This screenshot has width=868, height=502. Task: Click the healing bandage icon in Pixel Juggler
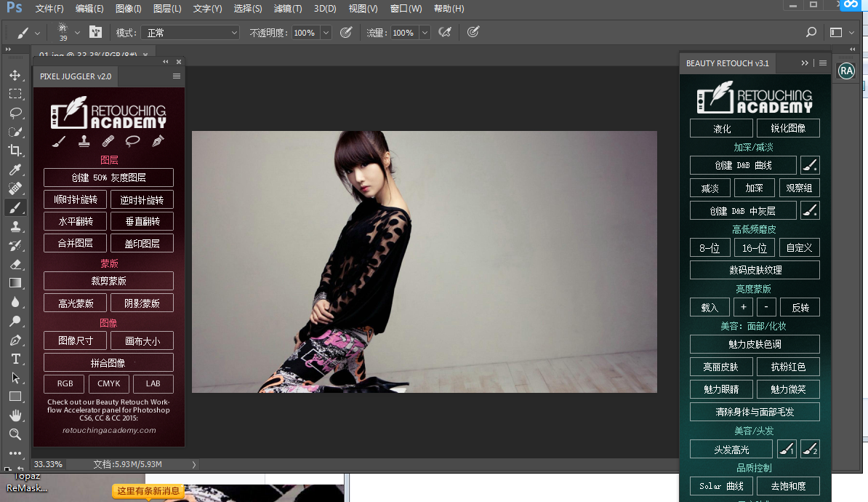click(108, 141)
